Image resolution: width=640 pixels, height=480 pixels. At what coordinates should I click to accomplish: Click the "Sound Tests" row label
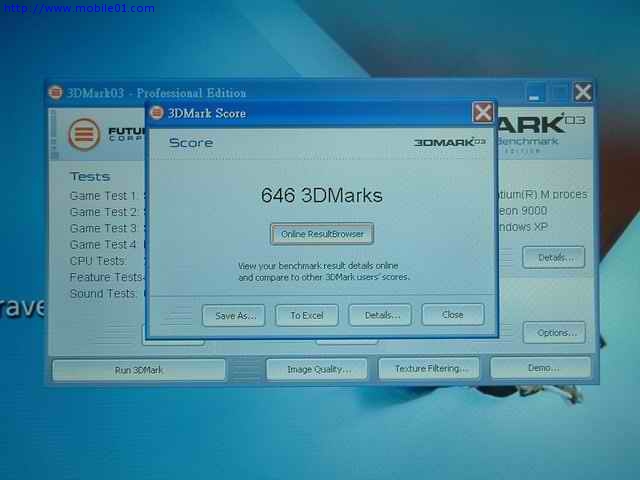coord(103,293)
